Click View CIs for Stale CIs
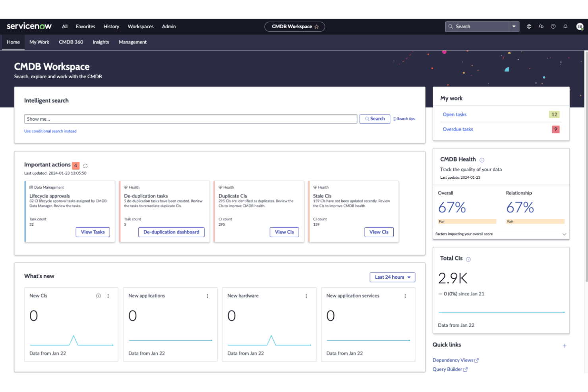Viewport: 588px width, 392px height. [x=379, y=232]
